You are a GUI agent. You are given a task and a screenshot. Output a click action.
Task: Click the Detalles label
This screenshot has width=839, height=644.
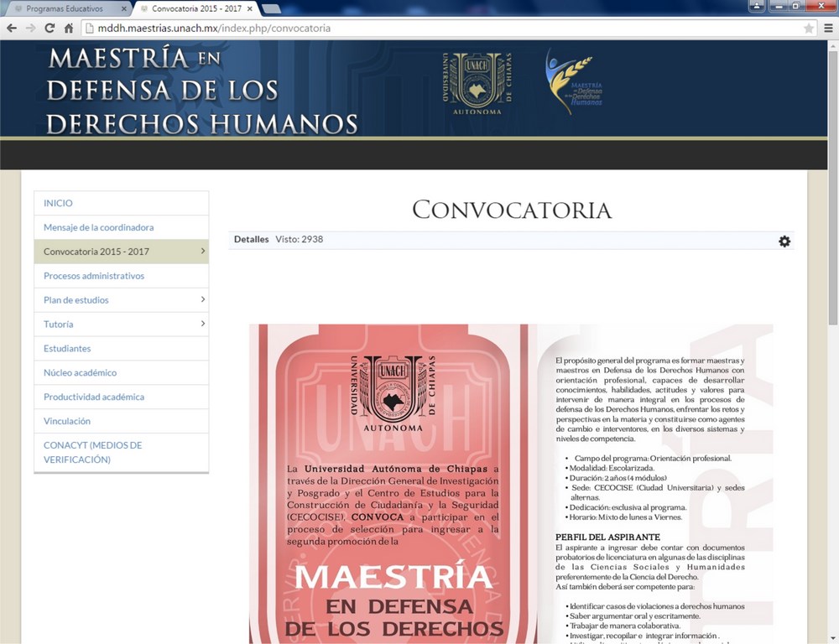(251, 239)
